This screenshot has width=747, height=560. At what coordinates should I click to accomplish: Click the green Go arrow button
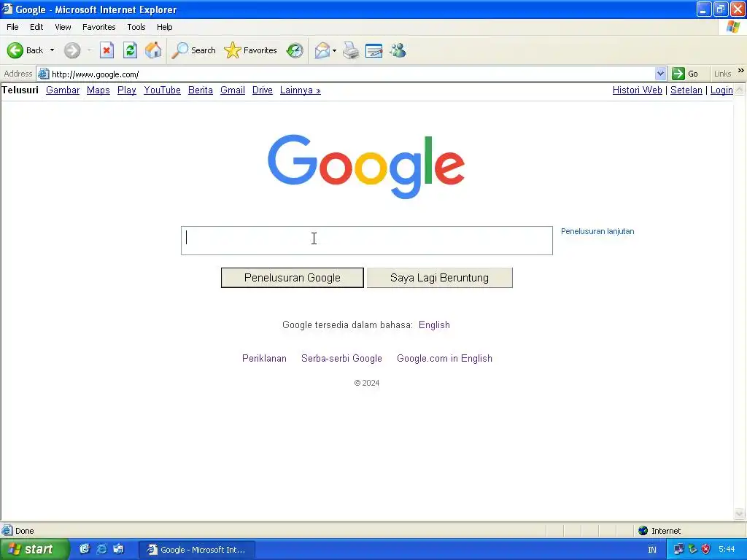[678, 74]
